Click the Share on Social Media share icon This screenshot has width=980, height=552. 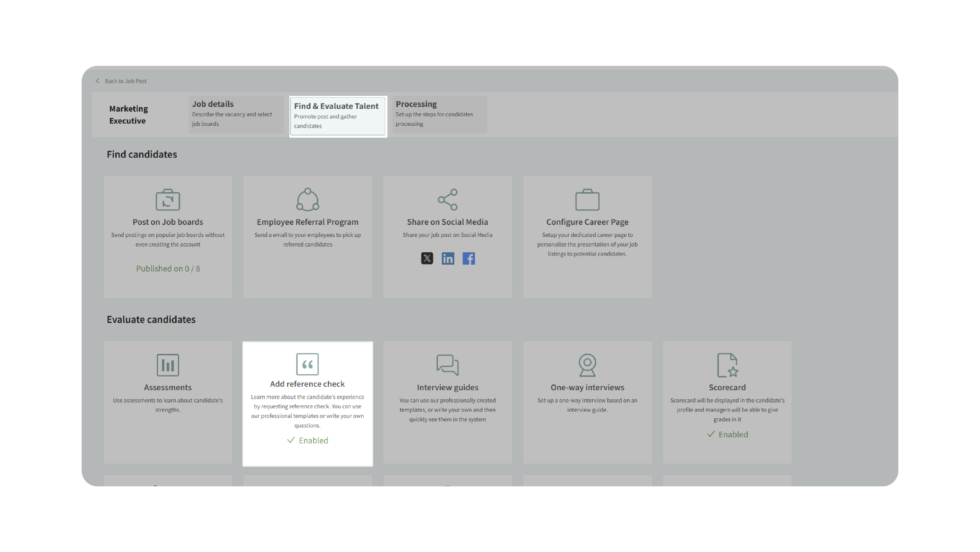[x=447, y=199]
